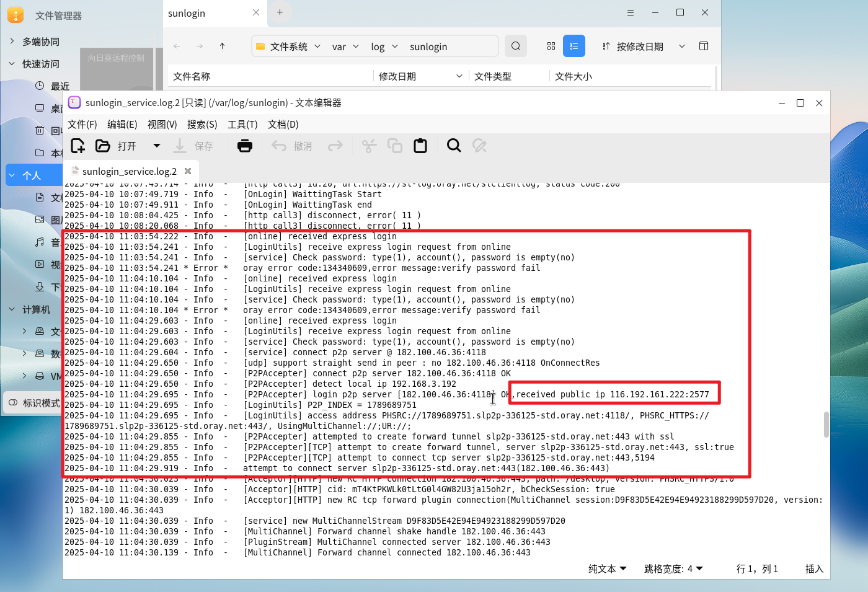Open search with the magnifier icon in editor
The height and width of the screenshot is (592, 868).
(454, 146)
